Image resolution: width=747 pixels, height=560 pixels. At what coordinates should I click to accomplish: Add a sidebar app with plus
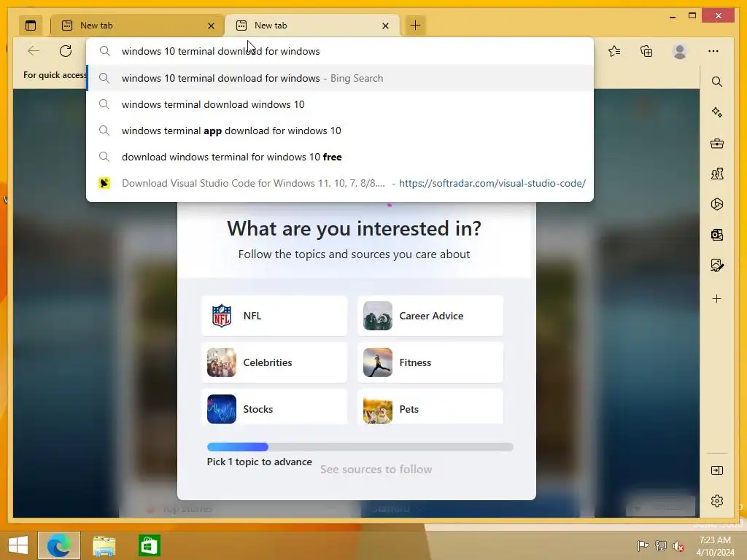click(x=716, y=298)
